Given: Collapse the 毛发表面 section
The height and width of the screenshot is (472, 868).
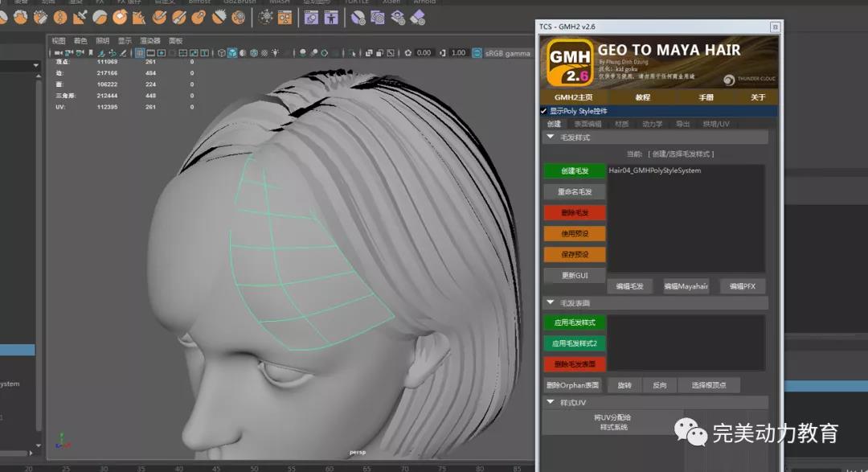Looking at the screenshot, I should click(x=551, y=303).
